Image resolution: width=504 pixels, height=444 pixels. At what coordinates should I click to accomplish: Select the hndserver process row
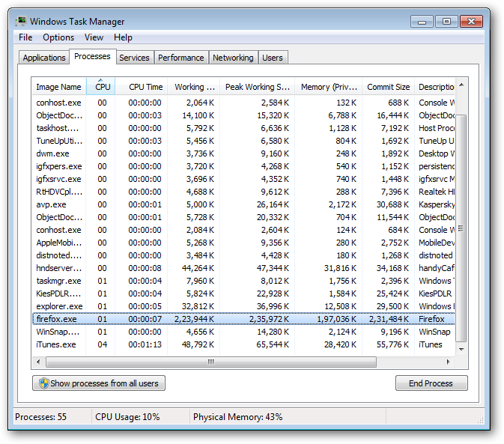pyautogui.click(x=243, y=268)
